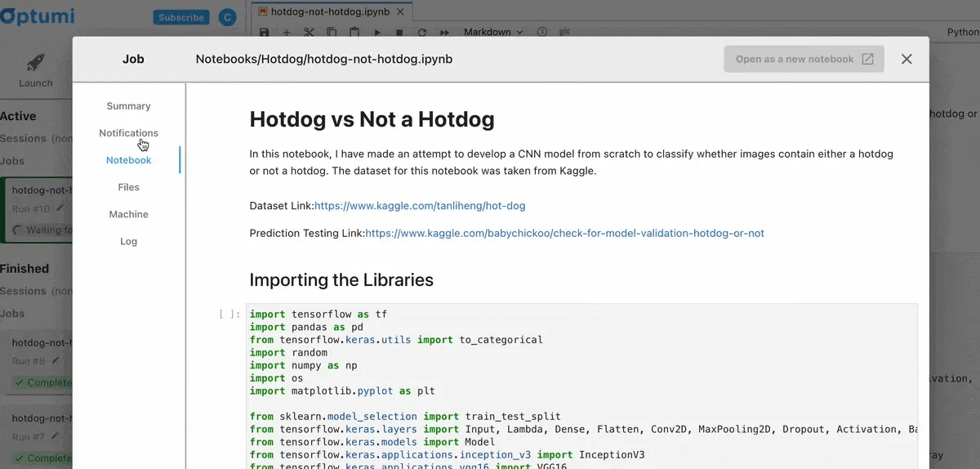Click the notebook path Notebooks/Hotdog/hotdog-not-hotdog.ipynb

click(324, 59)
